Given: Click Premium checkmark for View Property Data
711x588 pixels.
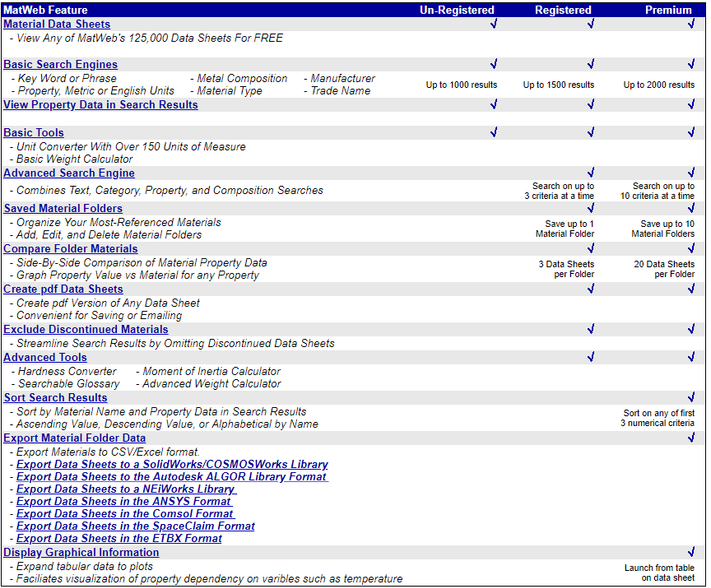Looking at the screenshot, I should (x=691, y=104).
